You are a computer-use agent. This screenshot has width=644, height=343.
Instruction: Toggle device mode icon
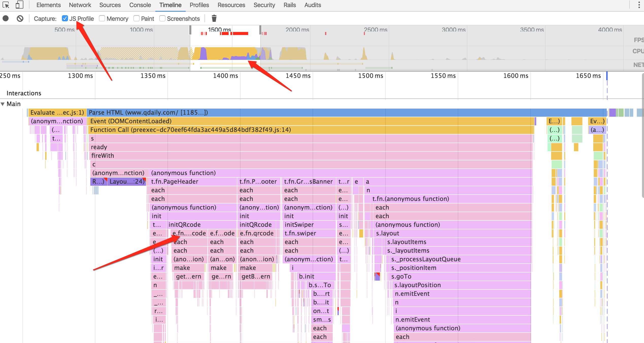pyautogui.click(x=19, y=5)
